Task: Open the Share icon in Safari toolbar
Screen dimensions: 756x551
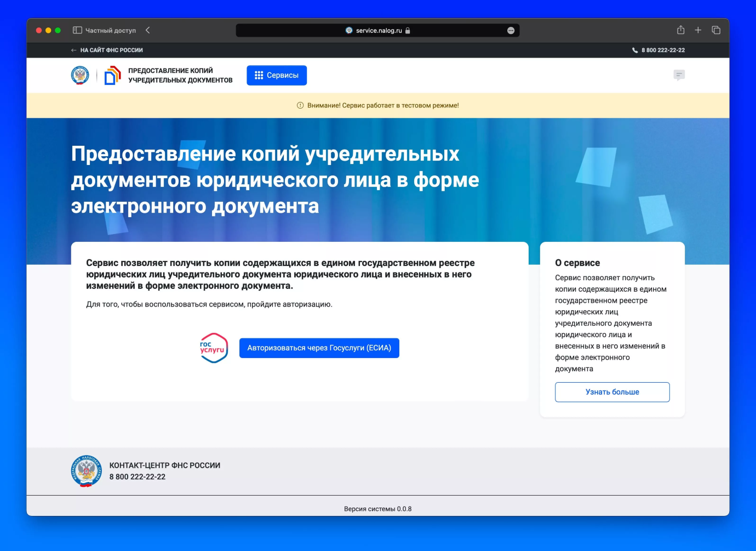Action: (680, 30)
